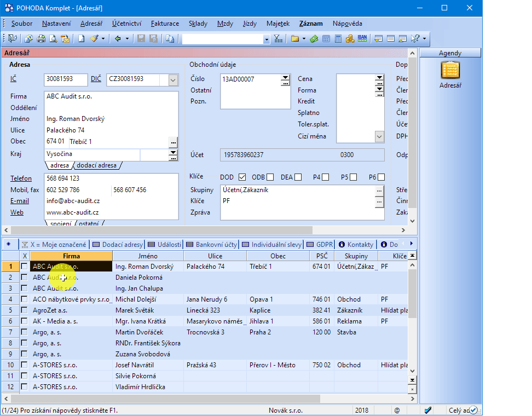Screen dimensions: 532x416
Task: Click the gold coins icon
Action: point(350,39)
